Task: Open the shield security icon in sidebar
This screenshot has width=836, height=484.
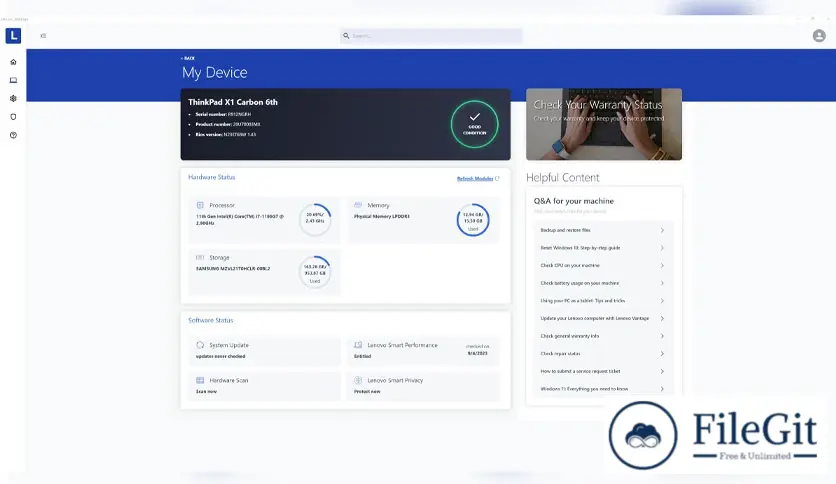Action: (x=13, y=117)
